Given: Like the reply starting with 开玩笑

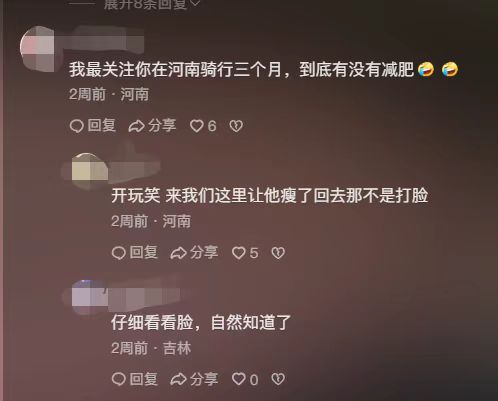Looking at the screenshot, I should coord(245,253).
